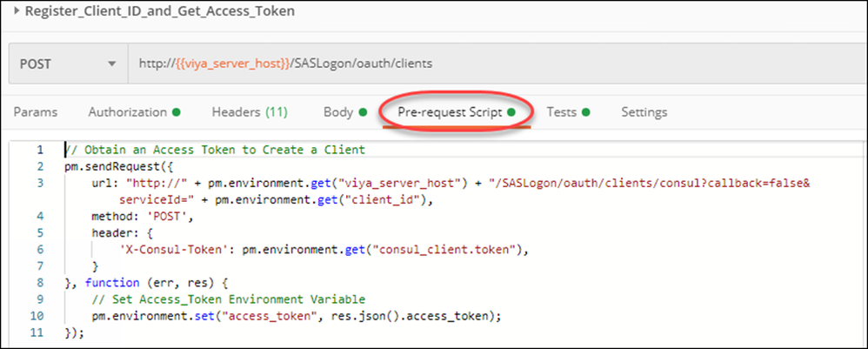
Task: Click the green dot beside Pre-request Script
Action: point(511,112)
